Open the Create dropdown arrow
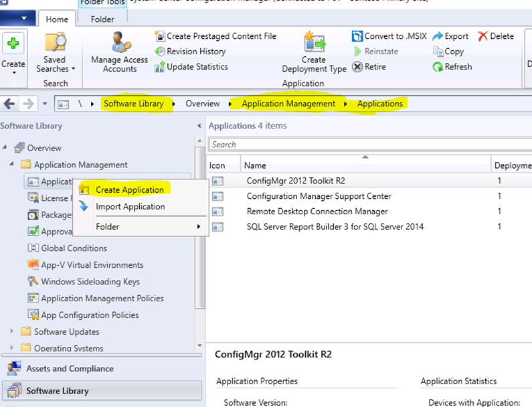Viewport: 532px width, 407px height. (14, 73)
